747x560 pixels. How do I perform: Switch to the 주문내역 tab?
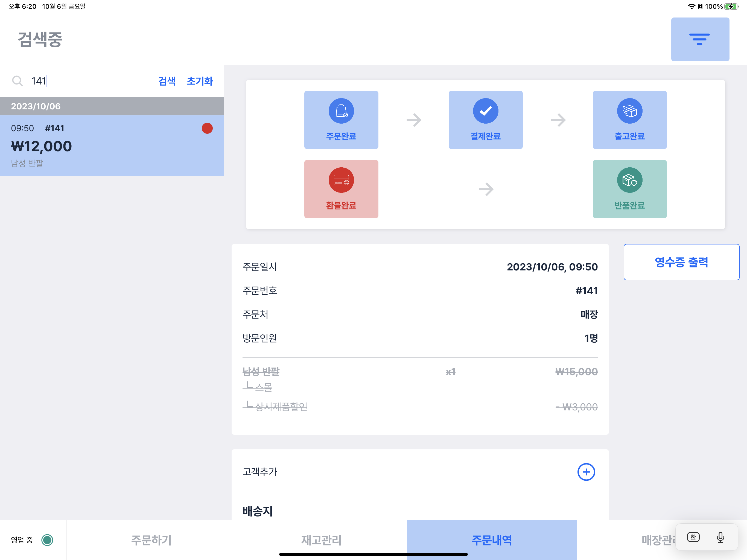[x=491, y=540]
